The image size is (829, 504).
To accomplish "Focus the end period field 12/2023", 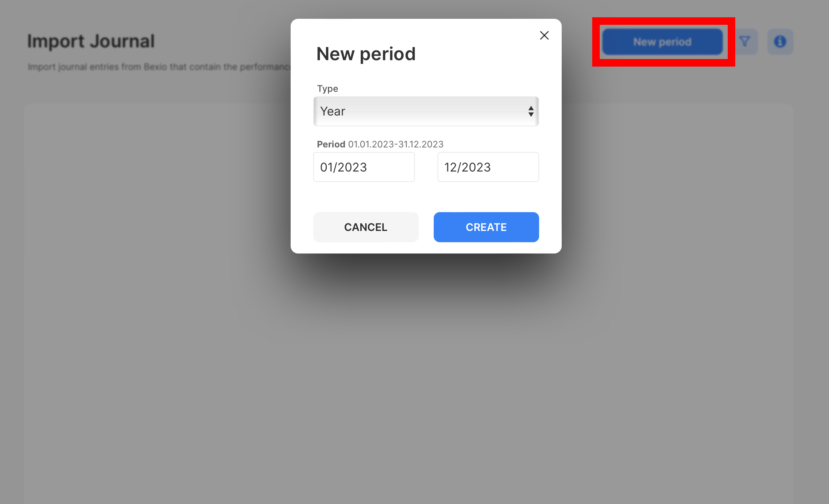I will pyautogui.click(x=488, y=167).
